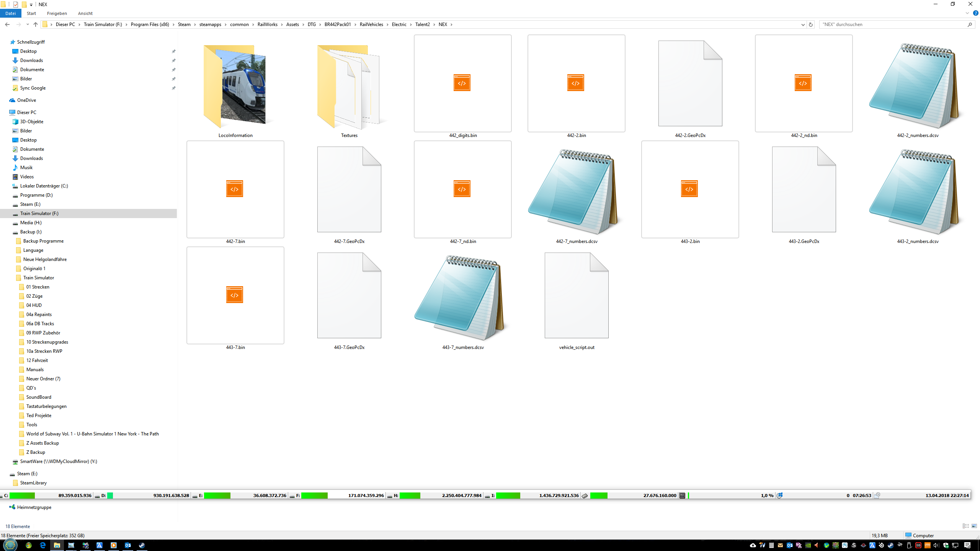Open Microsoft Edge in the taskbar
980x551 pixels.
click(x=42, y=545)
